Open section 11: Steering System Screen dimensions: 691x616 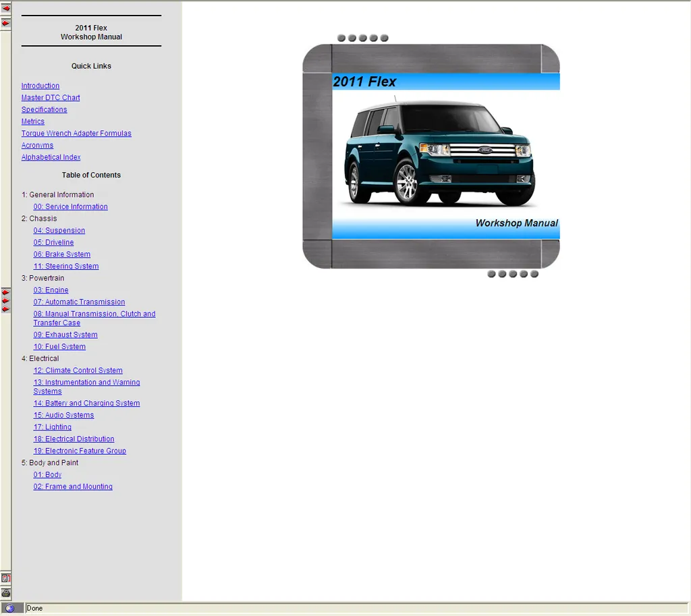click(x=66, y=266)
